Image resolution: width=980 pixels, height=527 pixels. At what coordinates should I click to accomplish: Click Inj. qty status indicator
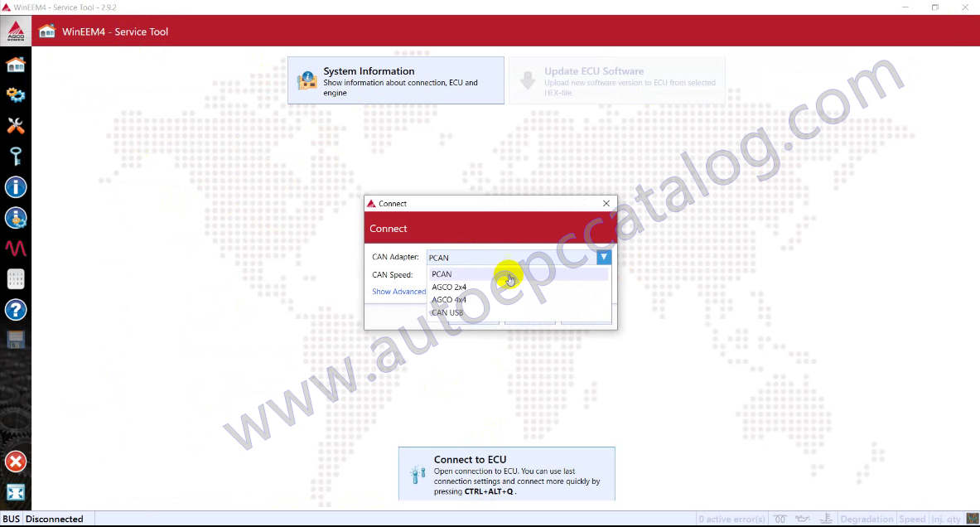946,519
